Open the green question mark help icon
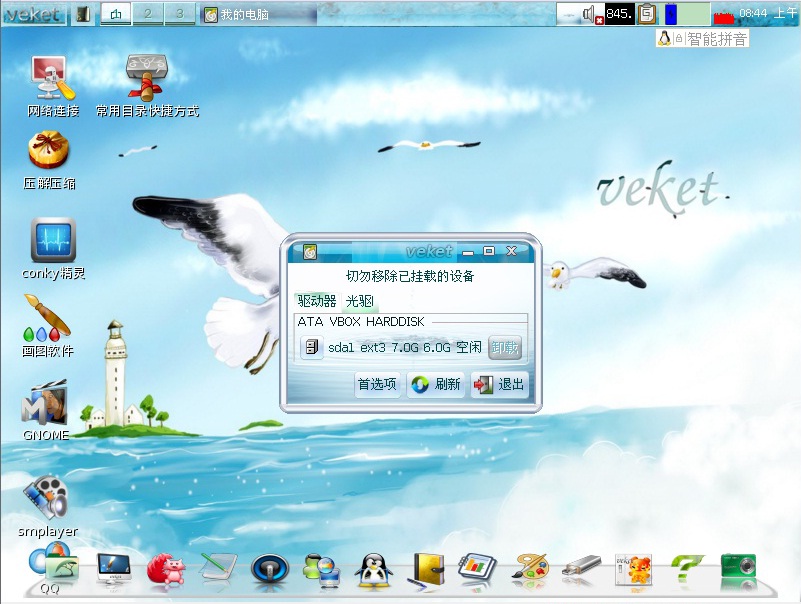 (x=687, y=568)
